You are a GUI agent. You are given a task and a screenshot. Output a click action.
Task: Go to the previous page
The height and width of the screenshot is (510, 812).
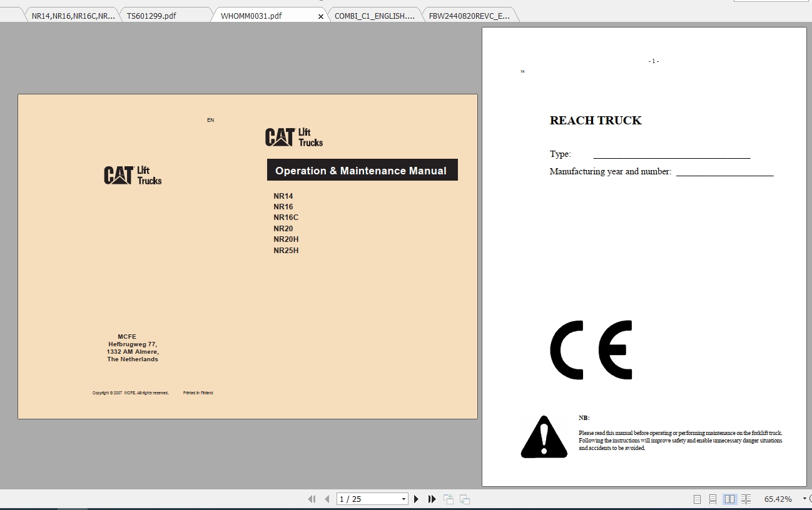tap(327, 499)
